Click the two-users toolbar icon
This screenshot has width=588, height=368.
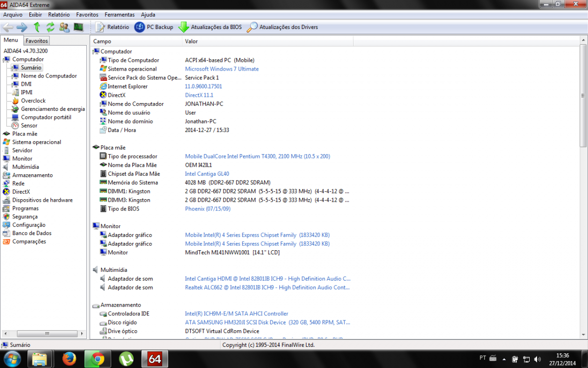coord(64,27)
